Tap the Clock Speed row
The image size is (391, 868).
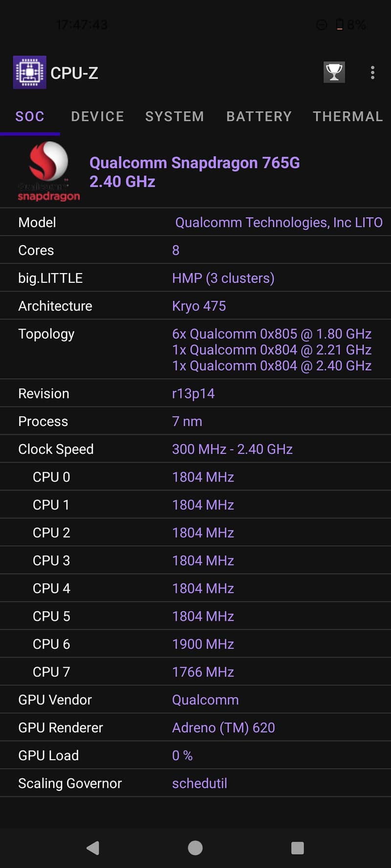coord(195,449)
